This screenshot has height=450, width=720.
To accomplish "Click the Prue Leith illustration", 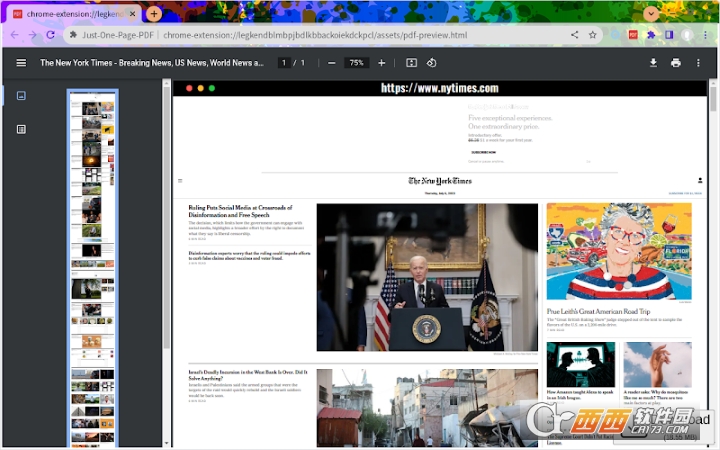I will (619, 252).
